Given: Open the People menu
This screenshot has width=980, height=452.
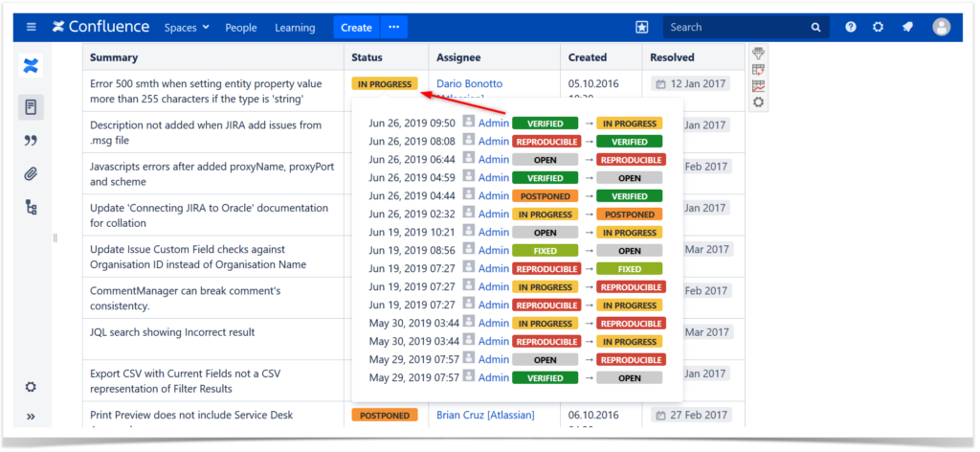Looking at the screenshot, I should pos(240,28).
